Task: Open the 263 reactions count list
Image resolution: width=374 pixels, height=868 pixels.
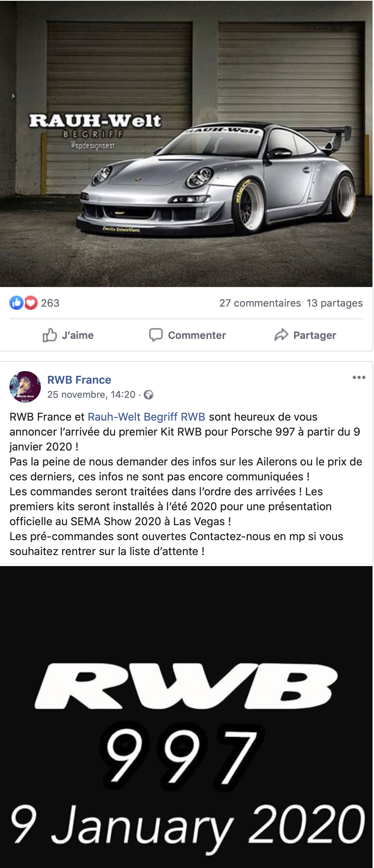Action: click(x=50, y=303)
